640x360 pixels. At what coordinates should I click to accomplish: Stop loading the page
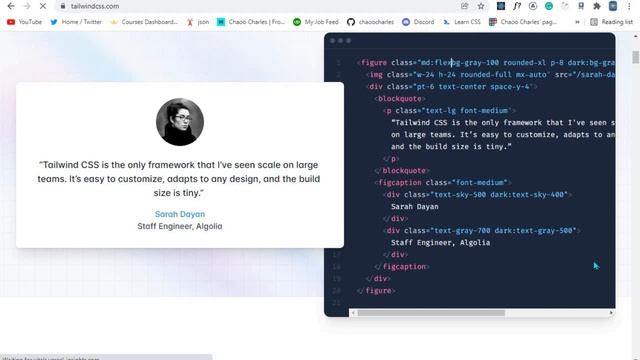click(x=43, y=6)
